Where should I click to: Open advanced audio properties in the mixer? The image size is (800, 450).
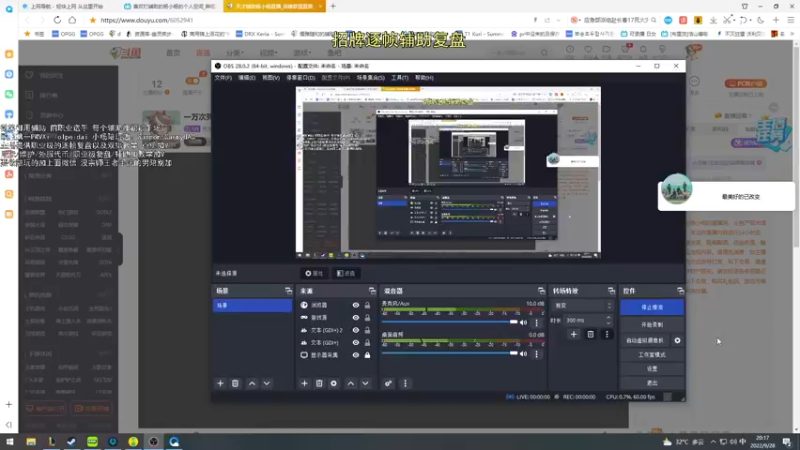coord(388,383)
